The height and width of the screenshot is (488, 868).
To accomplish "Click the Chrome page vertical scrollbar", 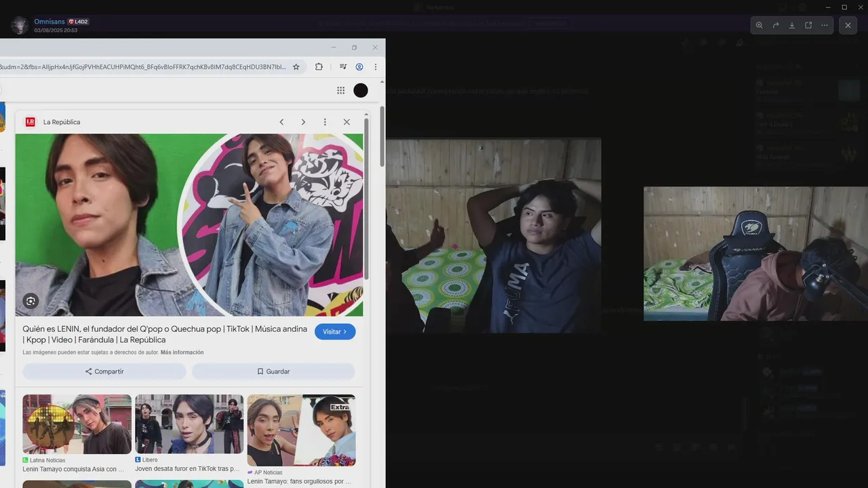I will click(x=382, y=136).
